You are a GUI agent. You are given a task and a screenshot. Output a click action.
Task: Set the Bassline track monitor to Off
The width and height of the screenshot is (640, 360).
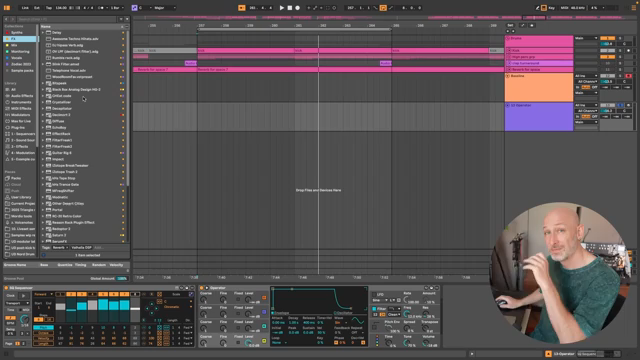[594, 87]
